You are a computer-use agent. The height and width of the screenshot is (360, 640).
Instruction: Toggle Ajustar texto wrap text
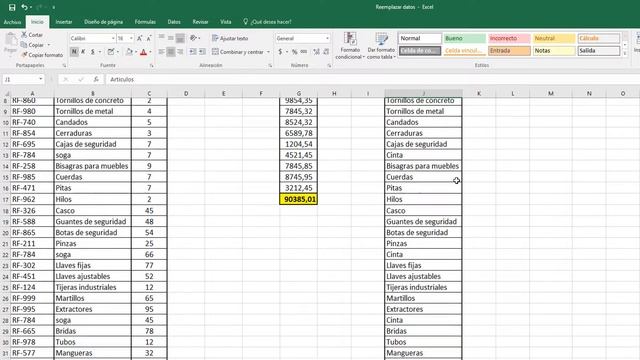coord(230,38)
